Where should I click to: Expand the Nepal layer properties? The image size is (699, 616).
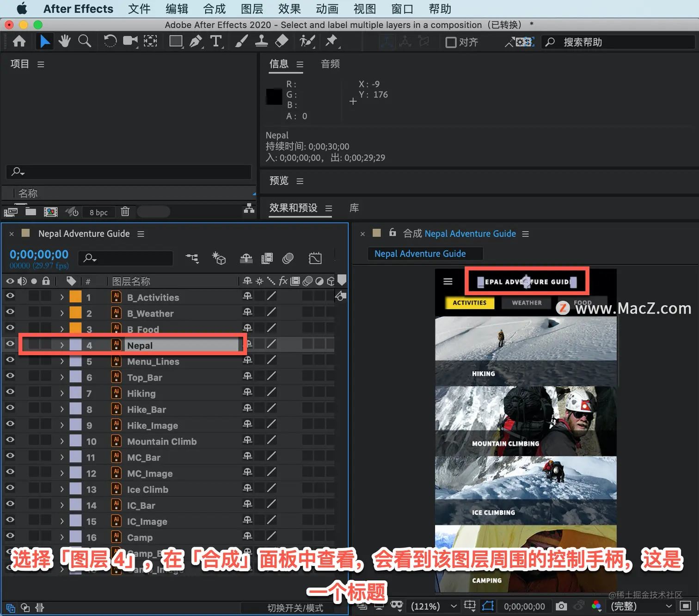(62, 345)
